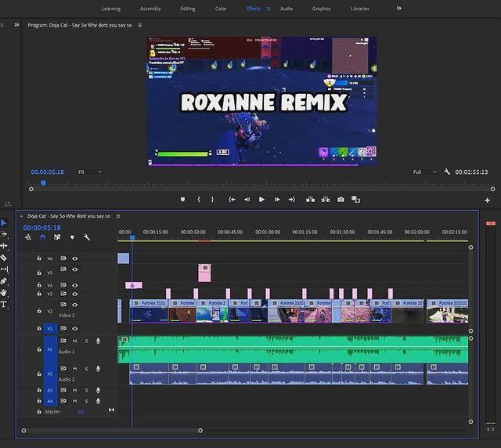Select the Type tool
Screen dimensions: 501x448
(x=3, y=304)
